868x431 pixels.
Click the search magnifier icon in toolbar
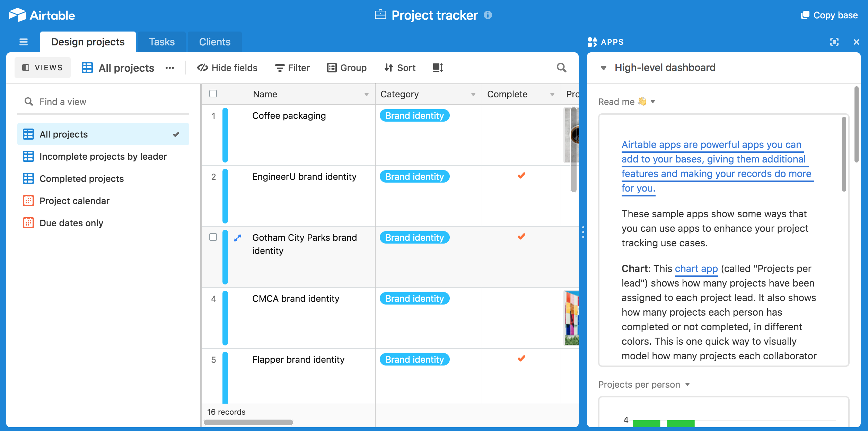[561, 68]
